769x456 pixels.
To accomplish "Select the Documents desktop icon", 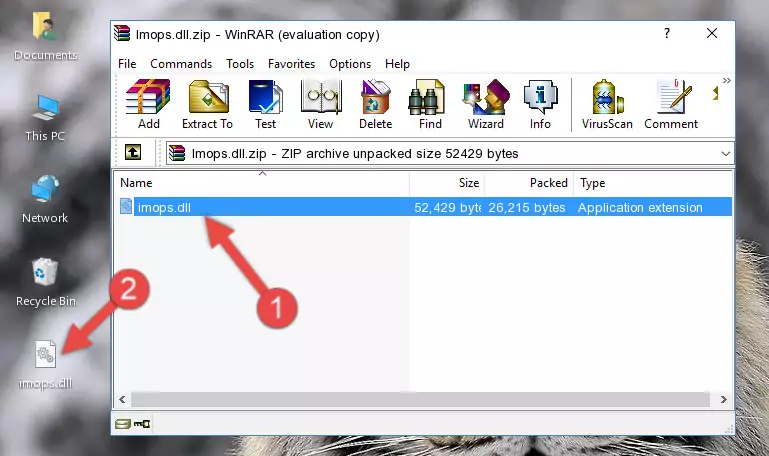I will pos(45,37).
